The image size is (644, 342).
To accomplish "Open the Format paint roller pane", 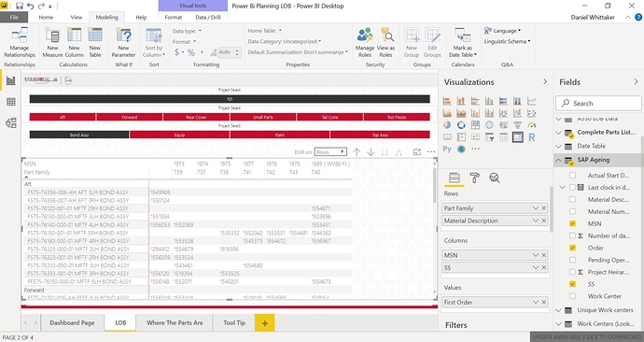I will [474, 178].
